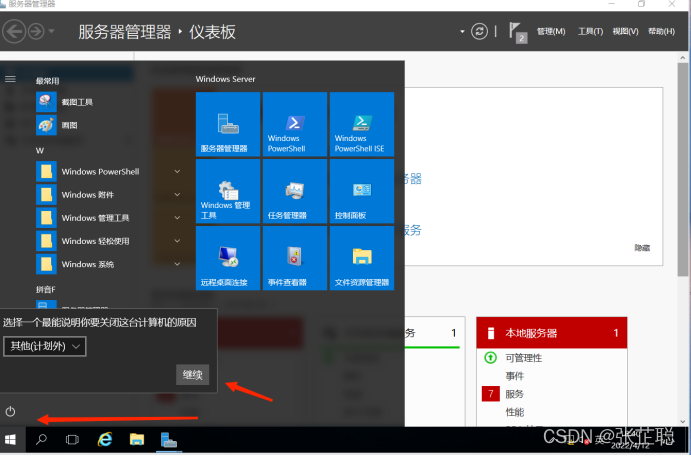Open the Windows PowerShell ISE tile
The image size is (691, 456).
[362, 124]
